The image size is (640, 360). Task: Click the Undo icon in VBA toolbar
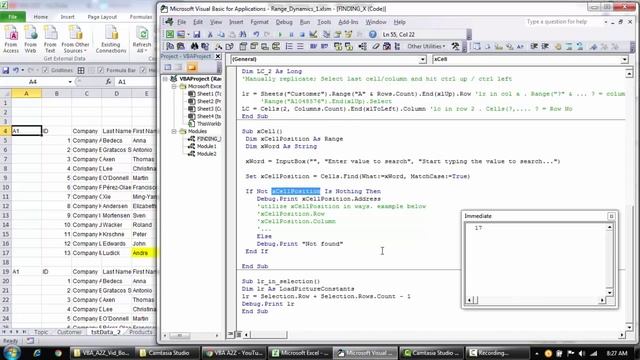click(256, 35)
